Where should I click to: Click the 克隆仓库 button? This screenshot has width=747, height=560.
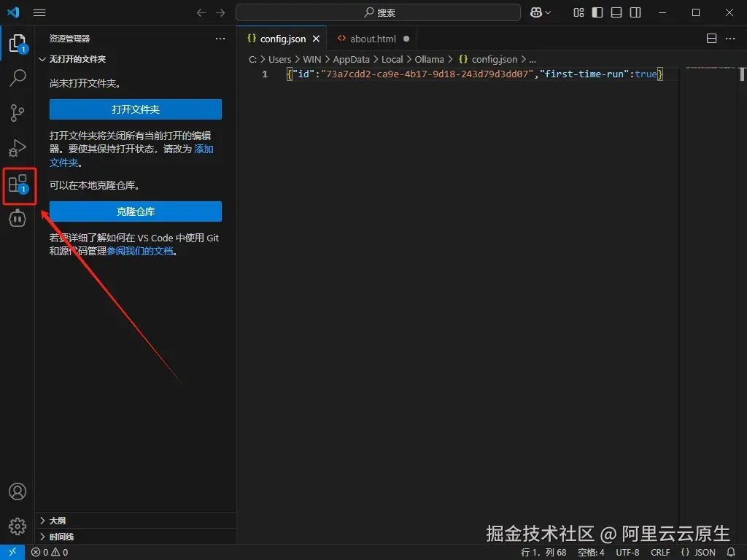[x=135, y=211]
